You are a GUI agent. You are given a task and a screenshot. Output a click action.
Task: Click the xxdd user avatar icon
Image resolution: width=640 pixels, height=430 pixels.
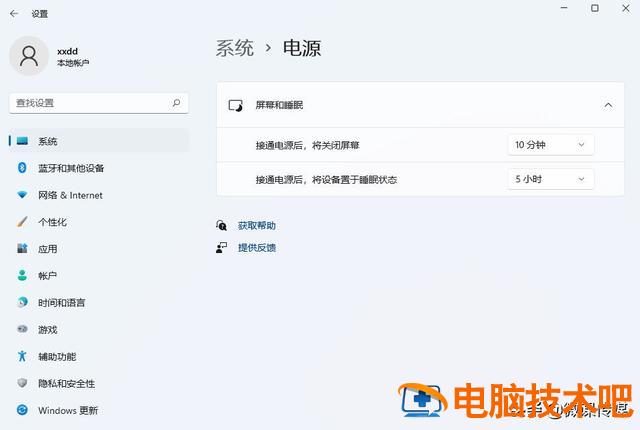29,55
